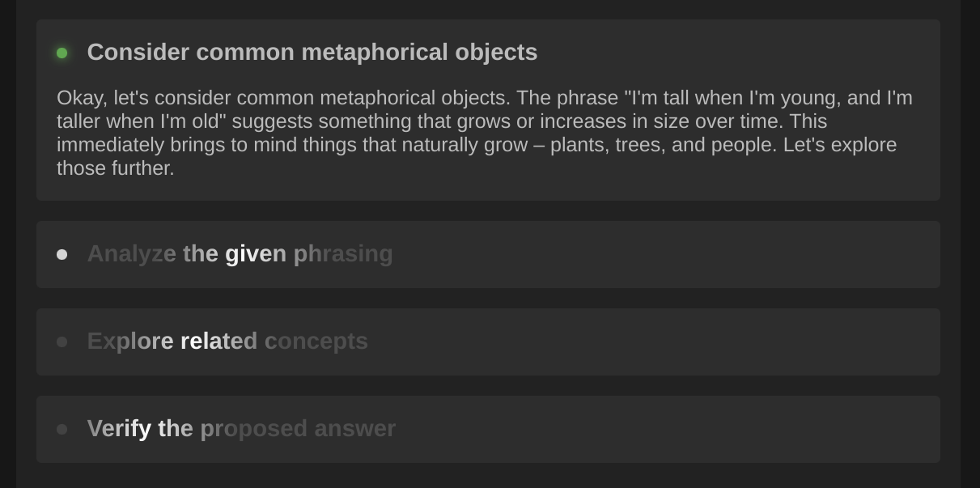The height and width of the screenshot is (488, 980).
Task: Select the word "answer" in the last step
Action: click(354, 428)
